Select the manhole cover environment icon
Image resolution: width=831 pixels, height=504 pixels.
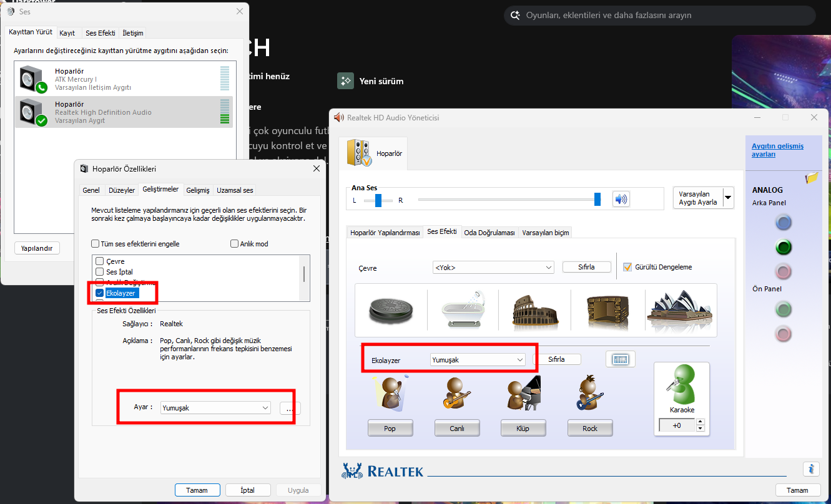click(x=391, y=311)
